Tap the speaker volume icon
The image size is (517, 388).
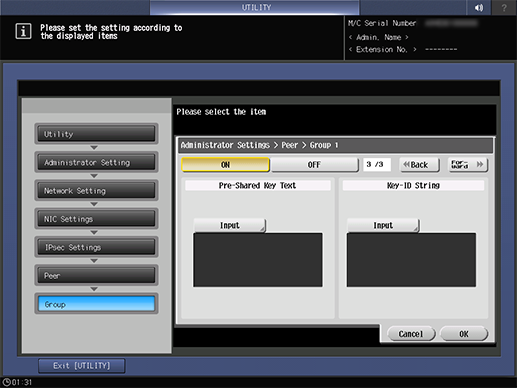pyautogui.click(x=479, y=7)
